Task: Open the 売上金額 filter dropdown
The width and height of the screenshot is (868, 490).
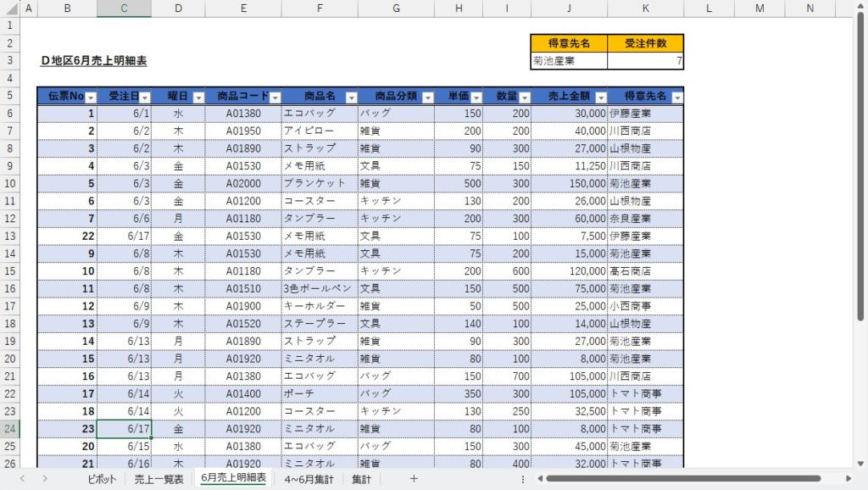Action: (600, 97)
